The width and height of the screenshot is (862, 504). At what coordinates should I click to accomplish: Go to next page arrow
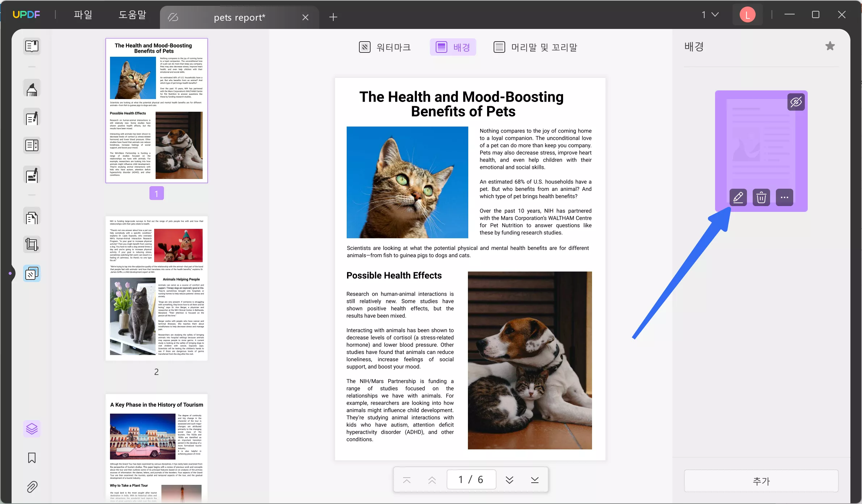tap(510, 480)
